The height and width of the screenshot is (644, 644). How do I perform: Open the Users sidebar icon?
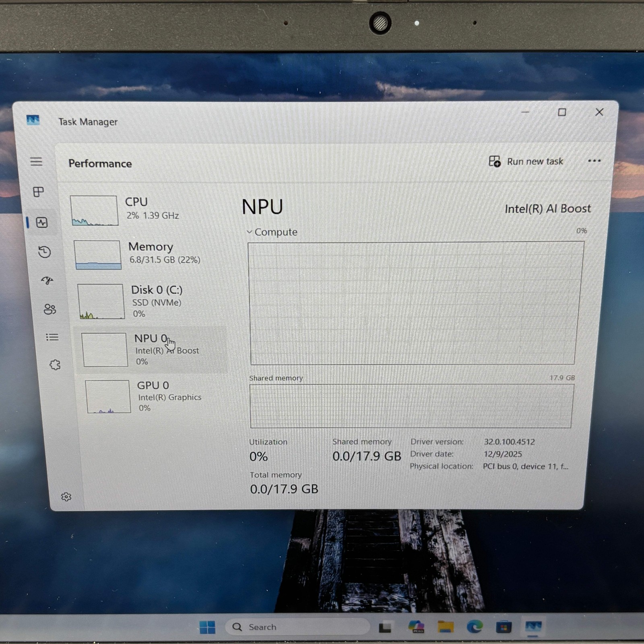[x=50, y=309]
